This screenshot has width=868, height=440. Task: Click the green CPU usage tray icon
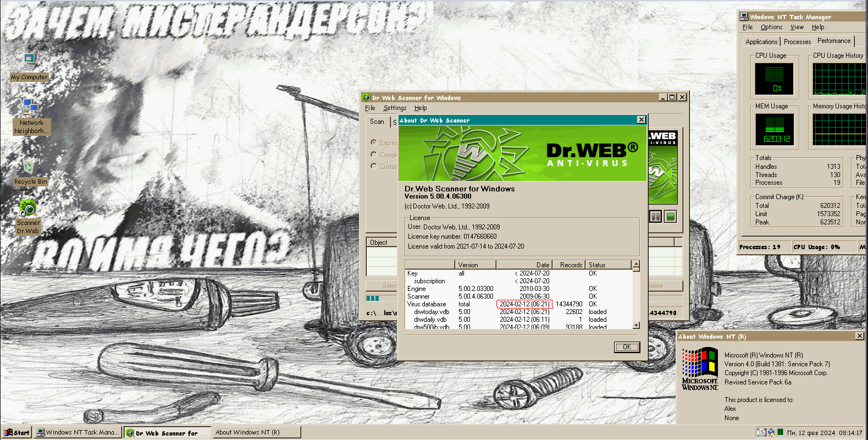pyautogui.click(x=780, y=433)
